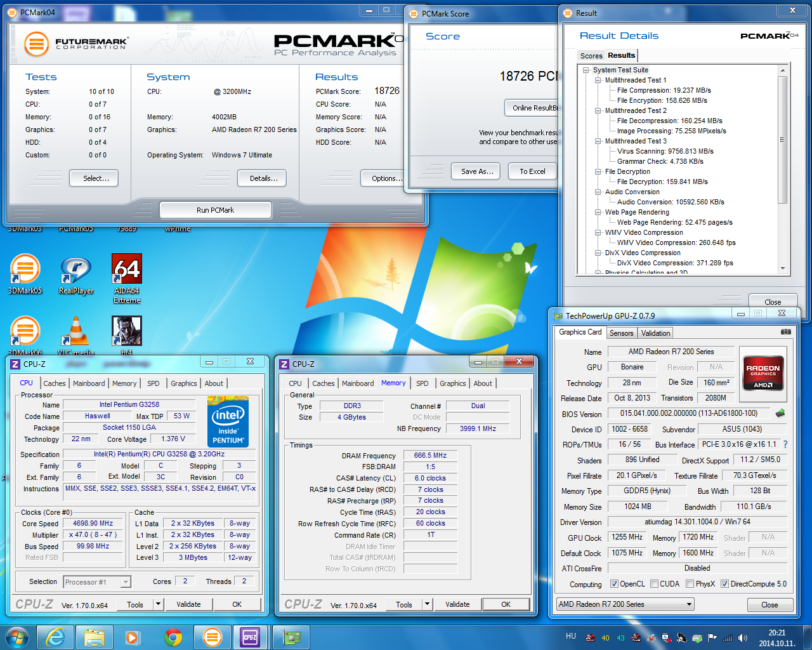Collapse the Multithreaded Test 2 node
This screenshot has width=812, height=650.
click(x=598, y=110)
